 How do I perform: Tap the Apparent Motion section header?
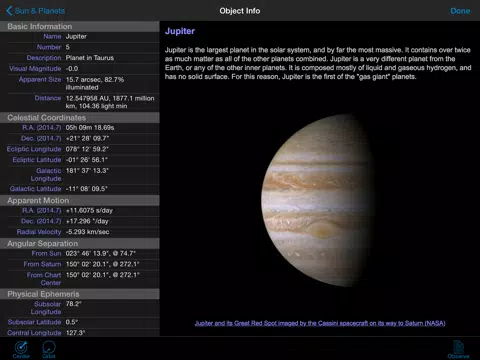pyautogui.click(x=80, y=201)
